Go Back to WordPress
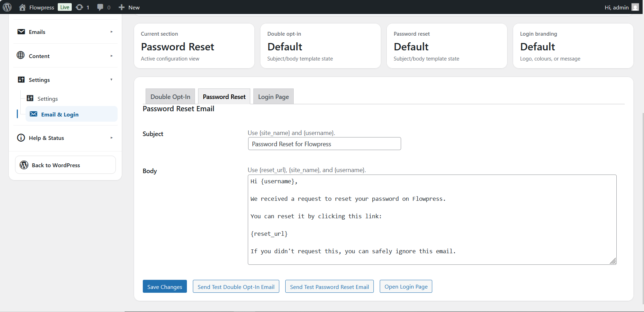 click(x=65, y=165)
